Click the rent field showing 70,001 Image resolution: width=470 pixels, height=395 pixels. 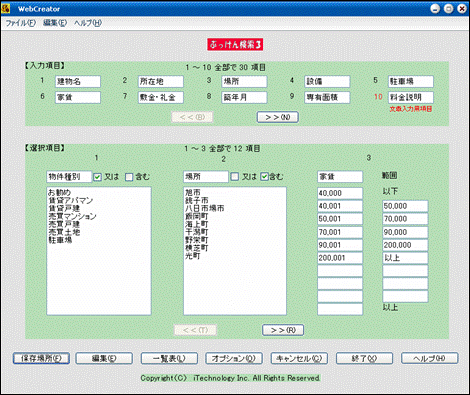tap(340, 232)
